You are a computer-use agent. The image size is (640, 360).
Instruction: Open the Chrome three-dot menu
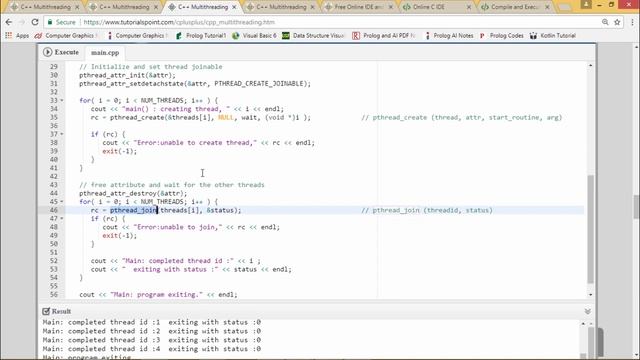(632, 22)
